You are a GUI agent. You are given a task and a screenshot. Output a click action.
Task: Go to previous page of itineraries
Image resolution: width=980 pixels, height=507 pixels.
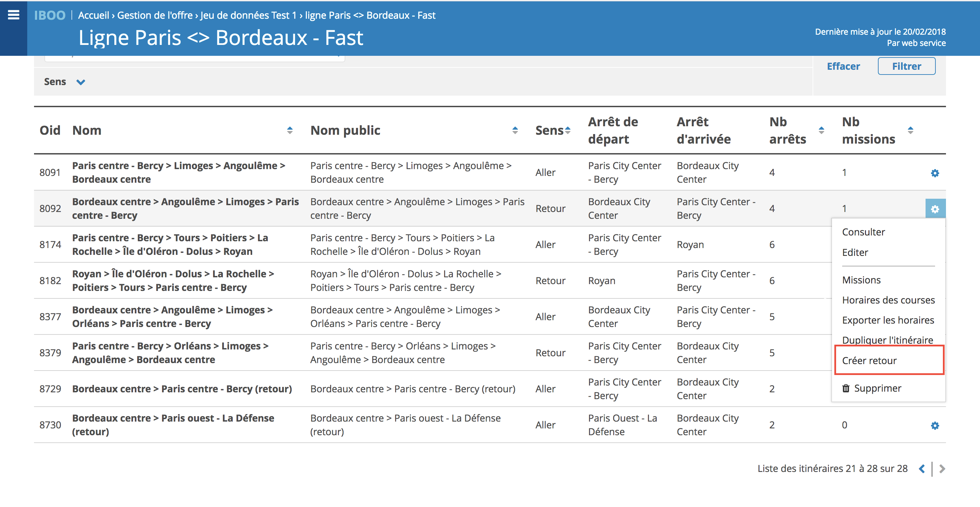(921, 469)
